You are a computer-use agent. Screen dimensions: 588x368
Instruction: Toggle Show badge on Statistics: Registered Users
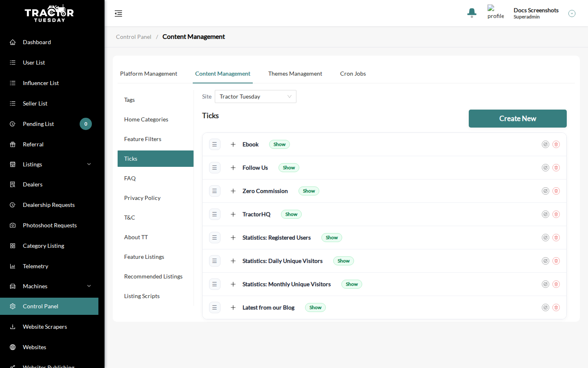point(332,238)
